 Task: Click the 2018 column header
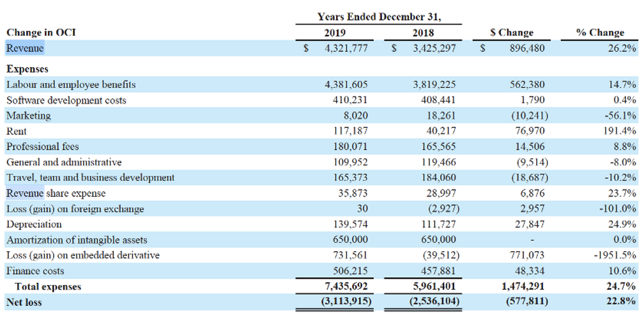pos(423,33)
